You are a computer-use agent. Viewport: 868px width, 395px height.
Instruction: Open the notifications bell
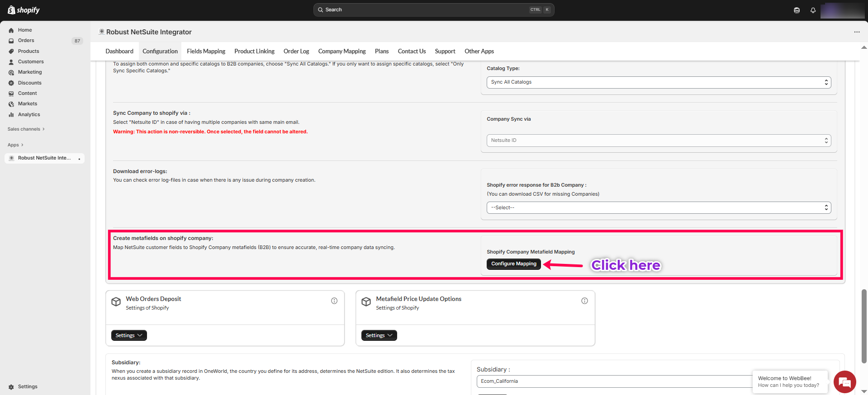point(813,10)
